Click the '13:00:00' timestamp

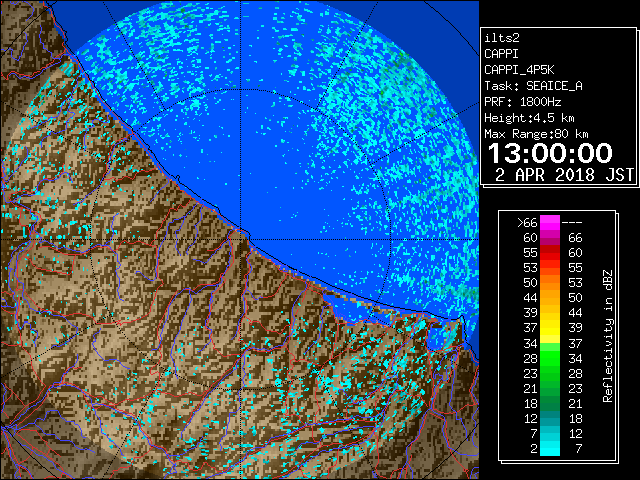(550, 153)
